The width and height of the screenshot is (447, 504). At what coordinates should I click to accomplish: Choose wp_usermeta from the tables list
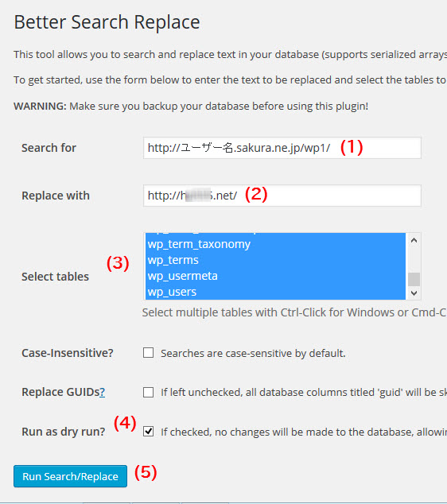(275, 276)
